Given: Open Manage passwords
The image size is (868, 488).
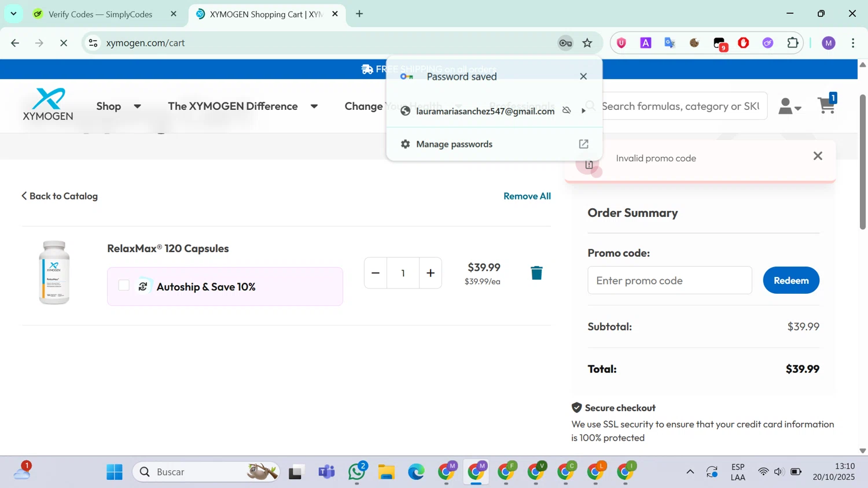Looking at the screenshot, I should click(x=494, y=144).
